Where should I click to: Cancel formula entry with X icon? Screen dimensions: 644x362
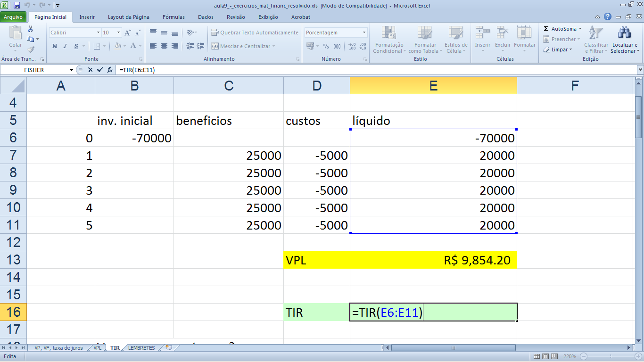pos(90,70)
